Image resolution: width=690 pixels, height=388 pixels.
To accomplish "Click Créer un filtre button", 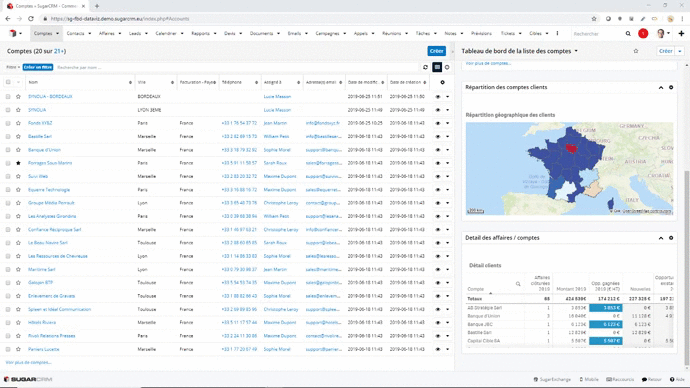I will pyautogui.click(x=38, y=67).
